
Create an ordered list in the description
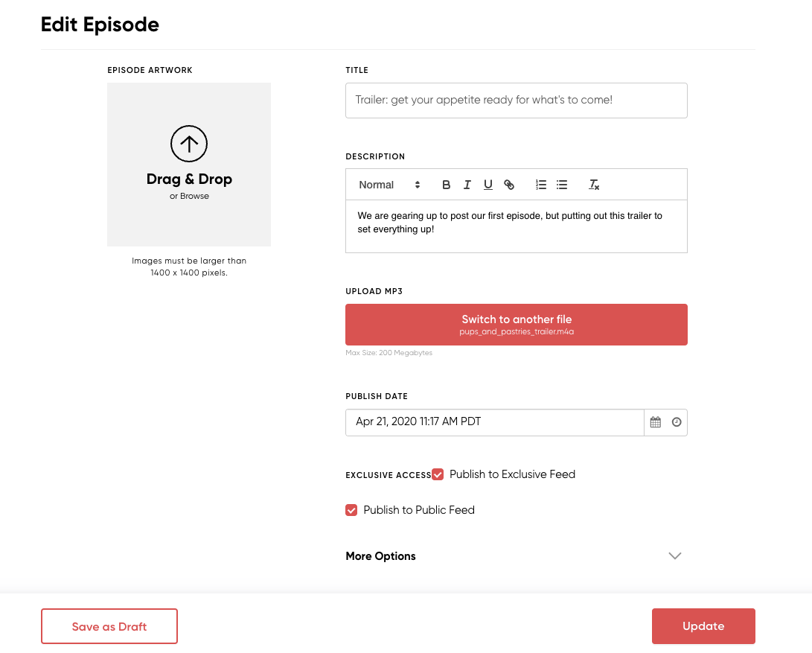540,184
